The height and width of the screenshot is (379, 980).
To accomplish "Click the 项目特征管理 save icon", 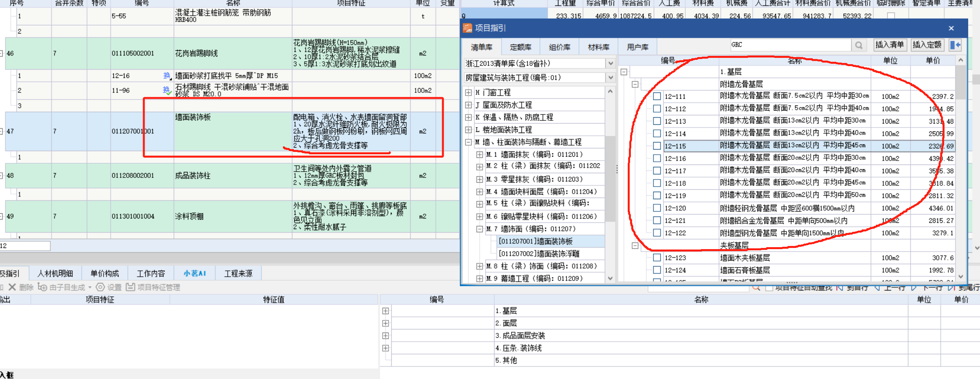I will (x=130, y=287).
